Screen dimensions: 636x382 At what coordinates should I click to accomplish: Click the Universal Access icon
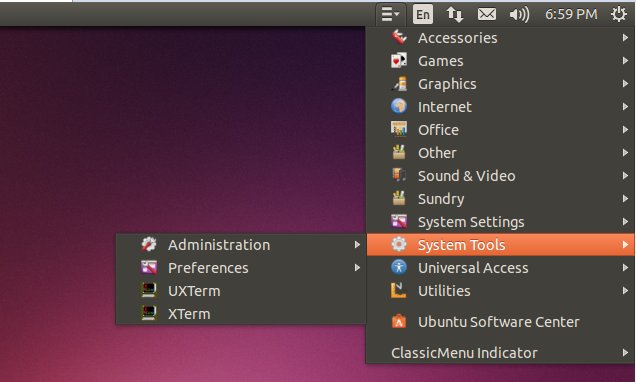(399, 268)
